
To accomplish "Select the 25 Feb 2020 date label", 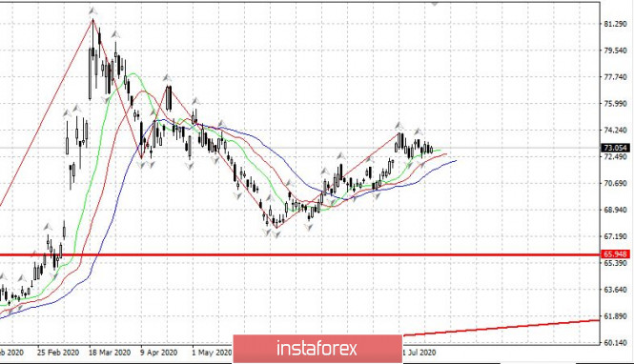I will coord(58,353).
